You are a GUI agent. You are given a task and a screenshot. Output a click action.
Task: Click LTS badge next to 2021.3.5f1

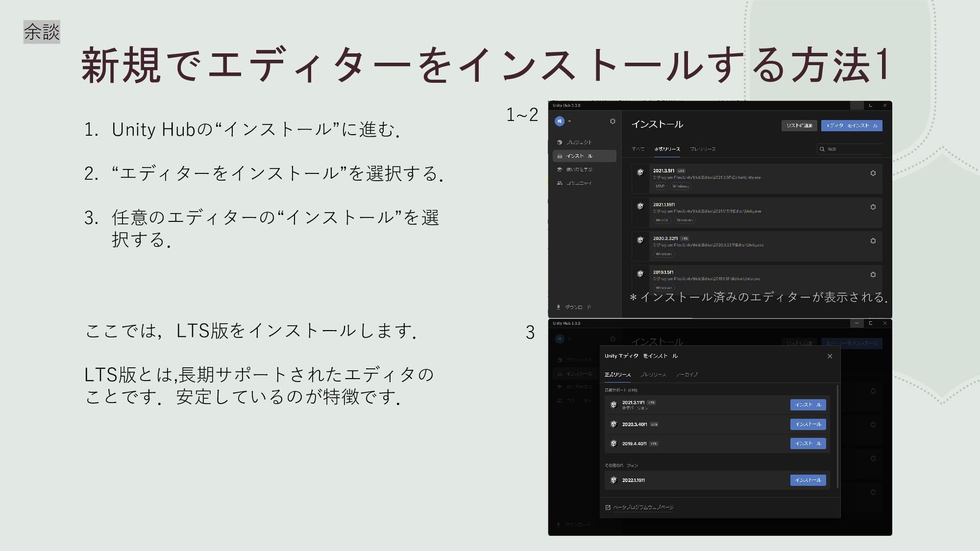pos(681,171)
